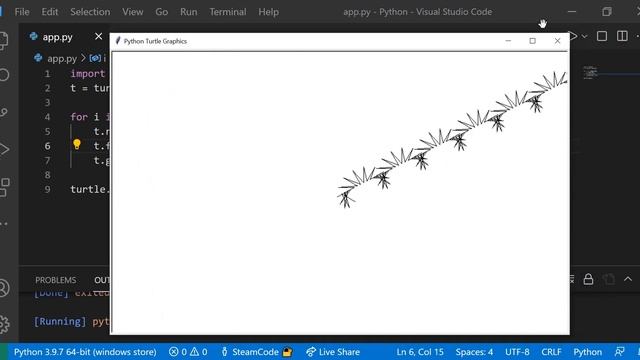
Task: Maximize the Python Turtle Graphics window
Action: tap(532, 41)
